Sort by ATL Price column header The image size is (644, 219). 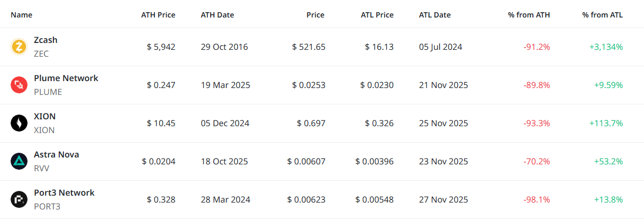(x=376, y=15)
